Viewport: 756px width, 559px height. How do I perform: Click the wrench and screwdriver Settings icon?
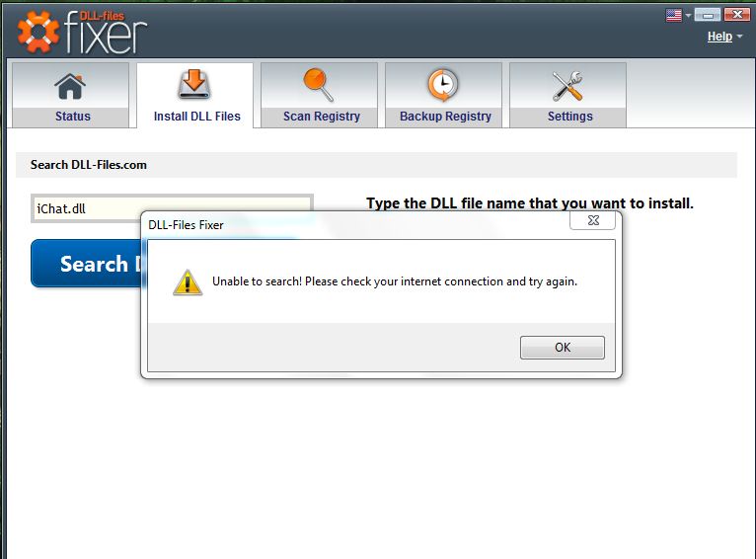click(567, 86)
